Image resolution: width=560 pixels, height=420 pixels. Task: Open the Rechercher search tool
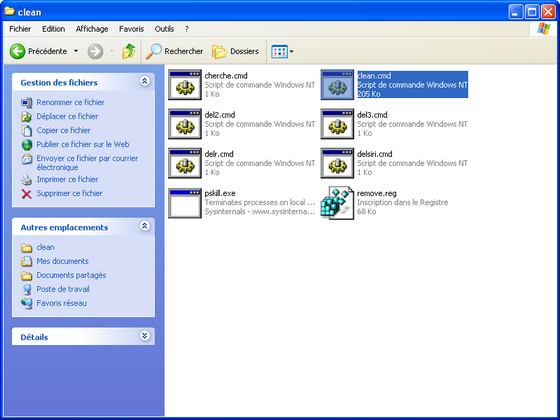coord(174,51)
